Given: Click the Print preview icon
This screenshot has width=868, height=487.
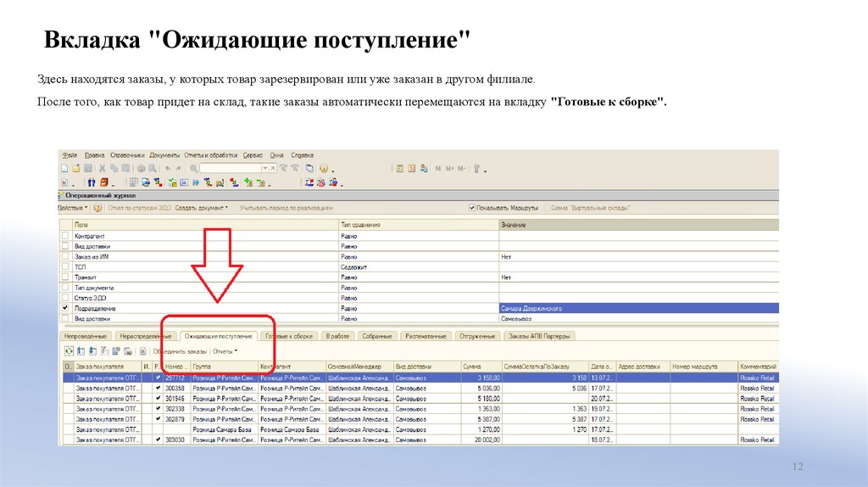Looking at the screenshot, I should click(153, 169).
